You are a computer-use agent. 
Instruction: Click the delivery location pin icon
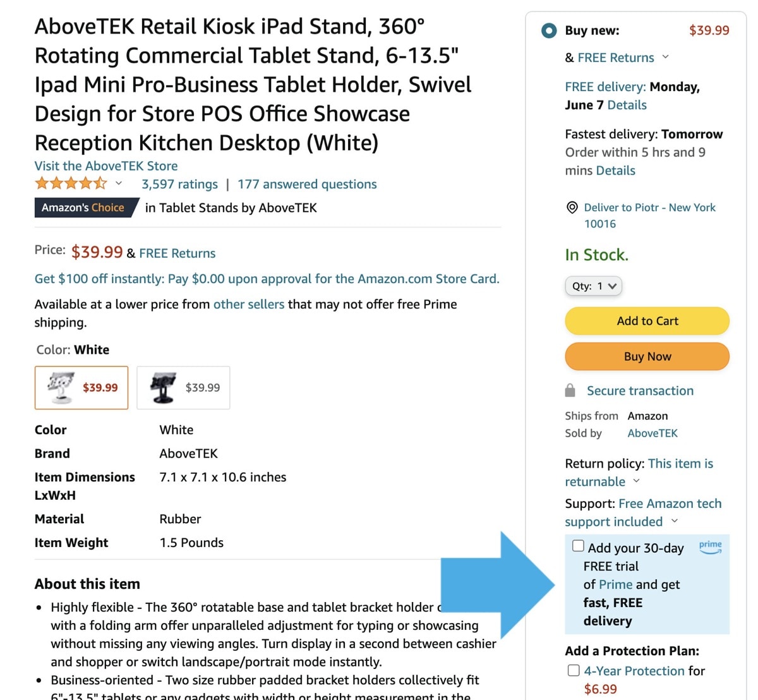[572, 207]
